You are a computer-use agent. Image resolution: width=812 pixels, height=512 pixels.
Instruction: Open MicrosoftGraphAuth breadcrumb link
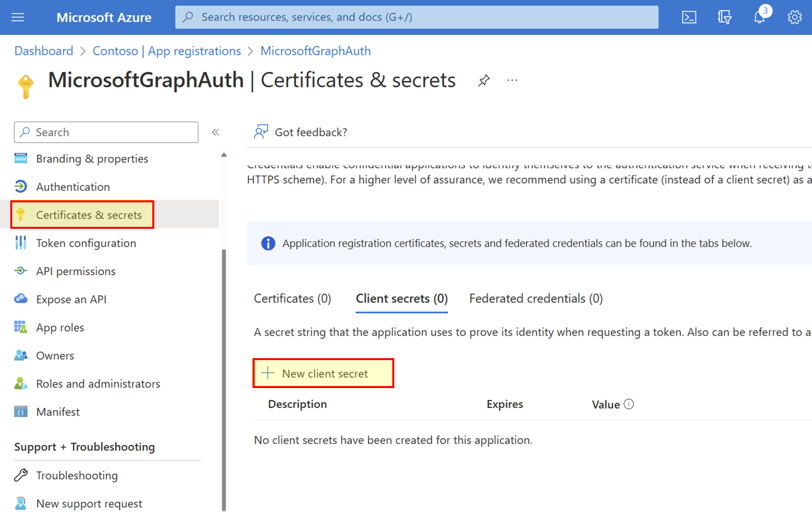pos(315,51)
